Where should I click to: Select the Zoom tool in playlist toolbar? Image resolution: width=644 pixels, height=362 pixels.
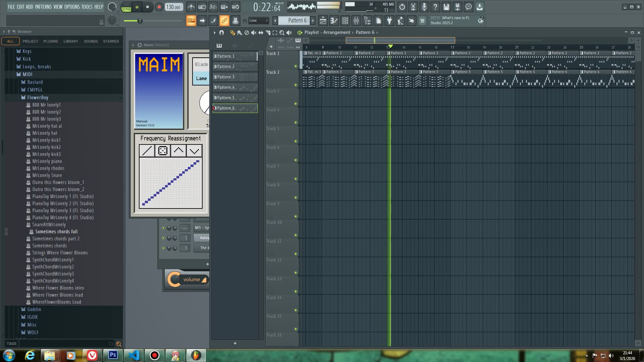(282, 33)
